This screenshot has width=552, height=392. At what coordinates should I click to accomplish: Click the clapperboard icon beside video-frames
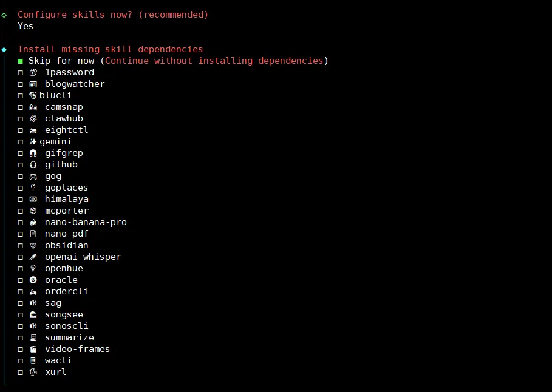pyautogui.click(x=33, y=349)
